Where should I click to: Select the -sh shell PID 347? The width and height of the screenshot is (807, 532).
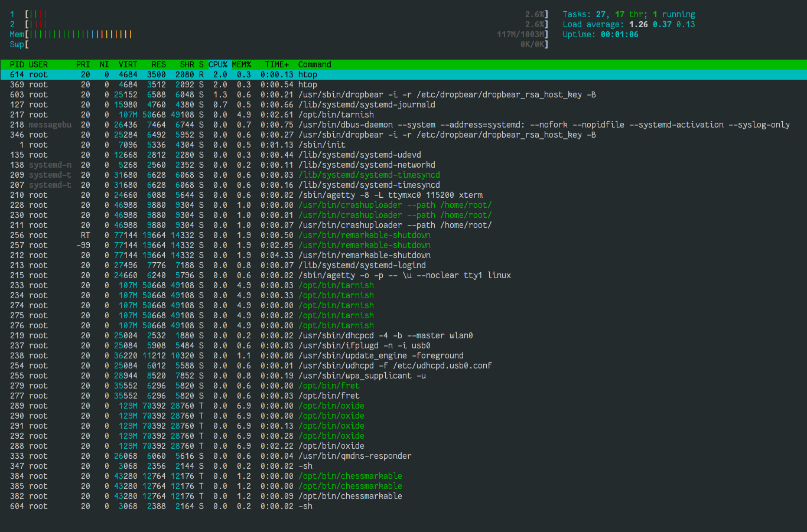403,466
